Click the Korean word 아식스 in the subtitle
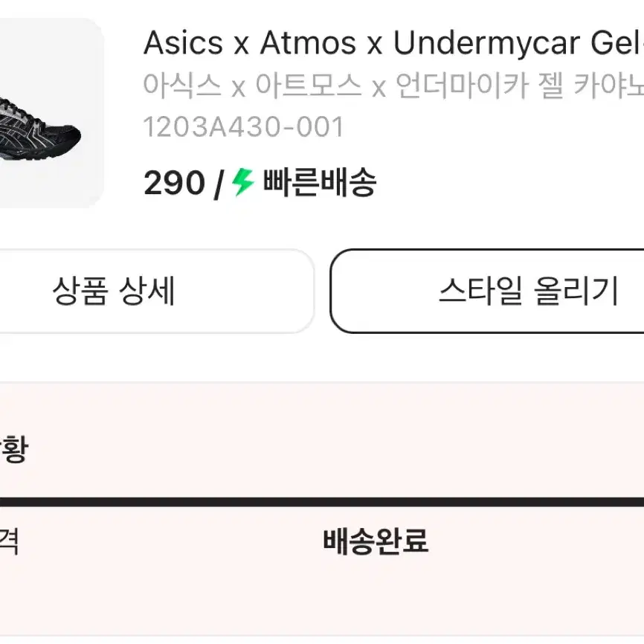The height and width of the screenshot is (644, 644). tap(182, 86)
